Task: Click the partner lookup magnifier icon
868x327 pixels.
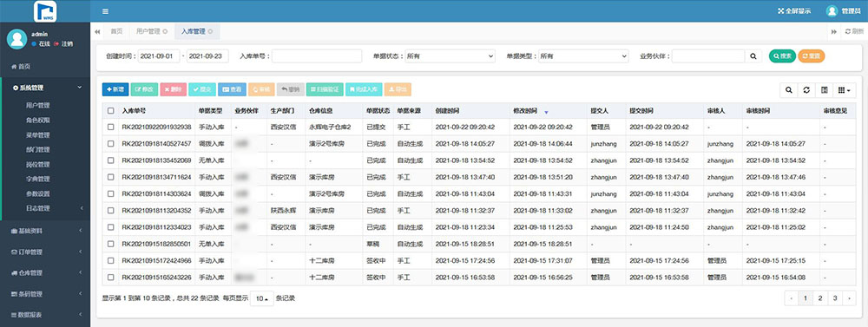Action: click(x=753, y=56)
